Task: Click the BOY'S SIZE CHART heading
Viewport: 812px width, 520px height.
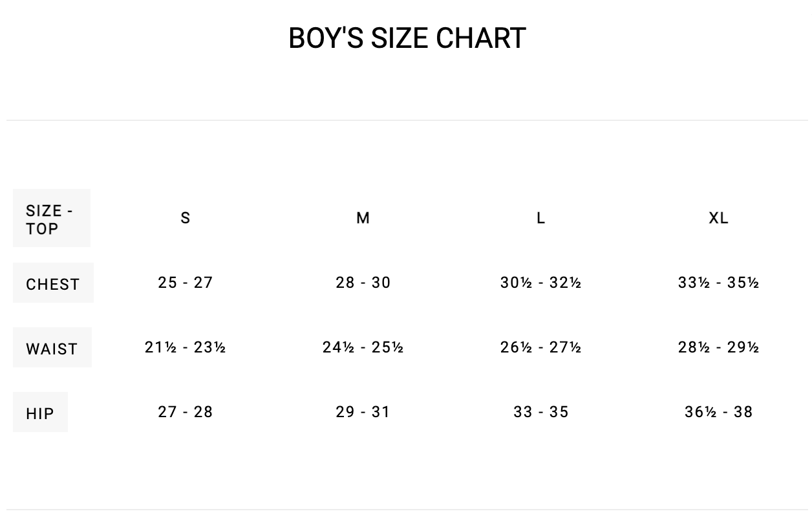Action: (407, 38)
